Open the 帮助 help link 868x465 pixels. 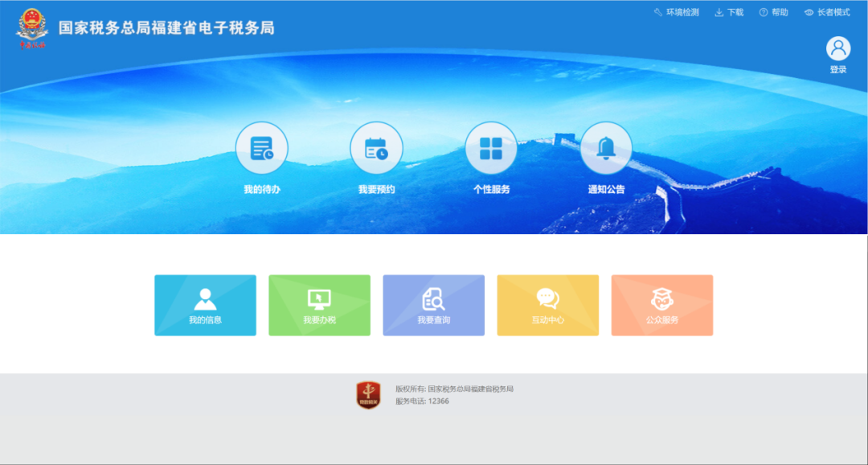click(774, 13)
